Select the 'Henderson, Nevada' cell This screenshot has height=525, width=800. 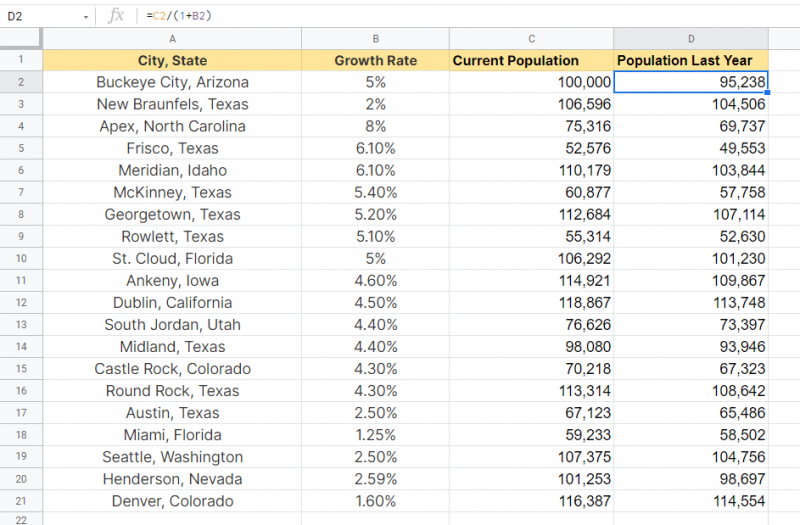click(172, 479)
